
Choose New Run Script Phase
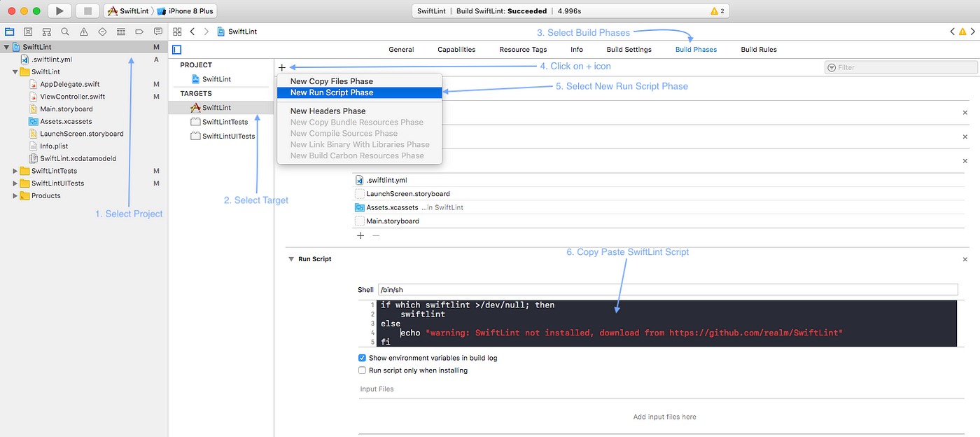tap(360, 92)
